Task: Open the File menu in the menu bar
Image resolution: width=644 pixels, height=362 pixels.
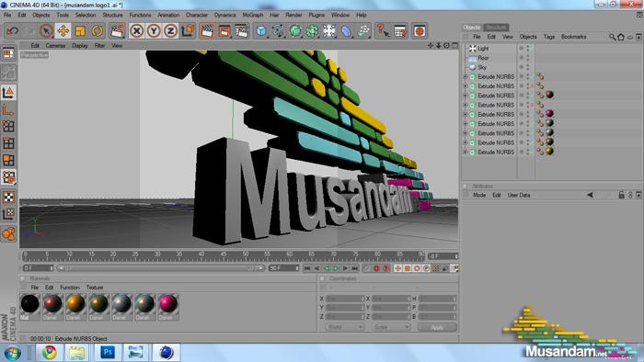Action: [7, 15]
